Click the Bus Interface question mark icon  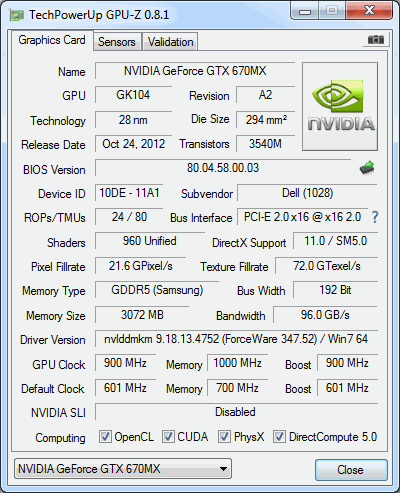375,217
